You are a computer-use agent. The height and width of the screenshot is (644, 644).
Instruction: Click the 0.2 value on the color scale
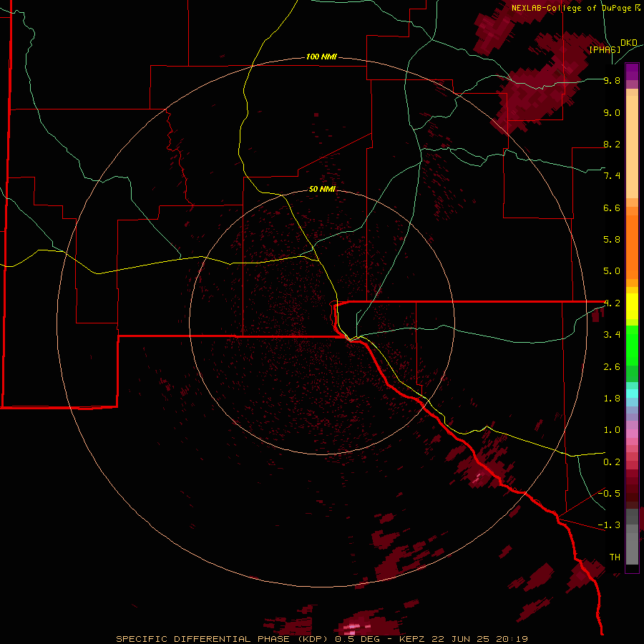click(x=612, y=462)
